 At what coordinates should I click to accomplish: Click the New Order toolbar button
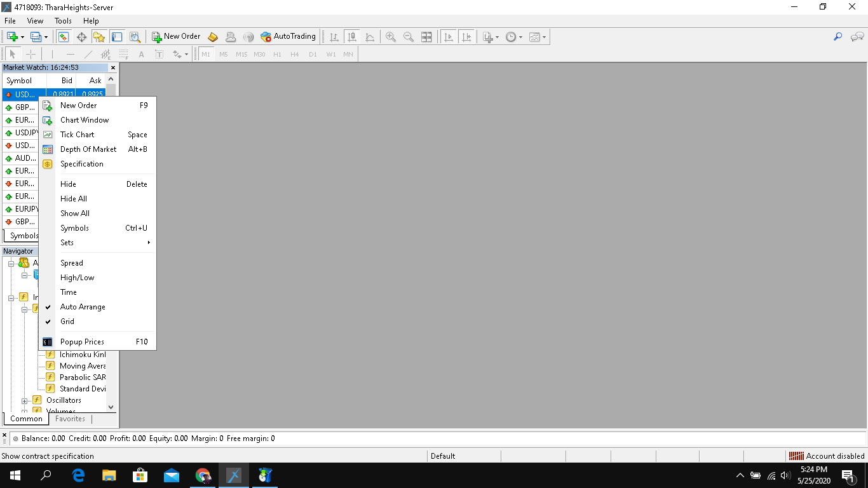[176, 37]
